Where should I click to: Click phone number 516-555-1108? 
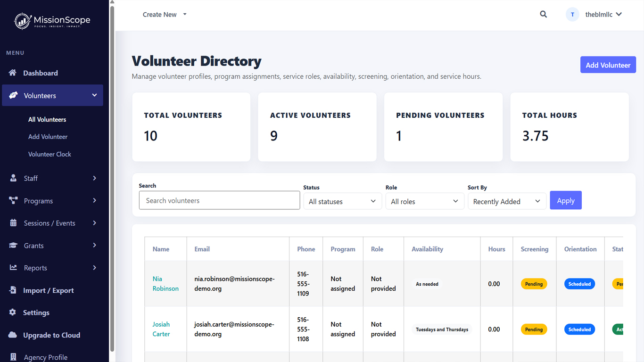[303, 329]
